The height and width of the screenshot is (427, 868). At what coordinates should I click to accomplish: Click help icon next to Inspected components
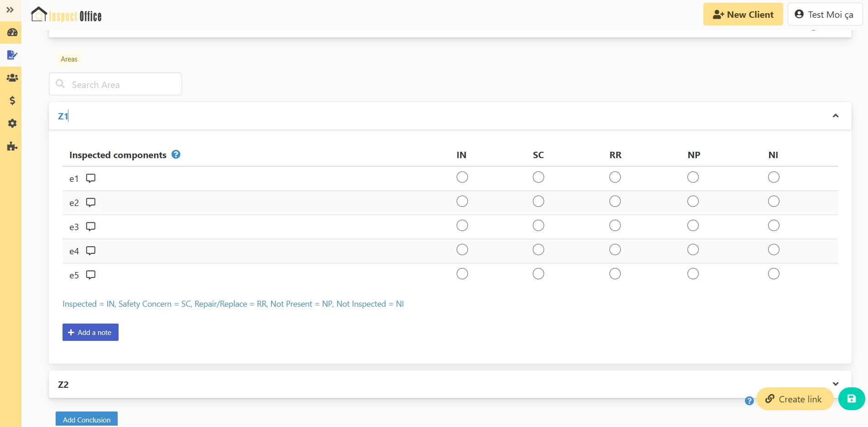click(x=176, y=154)
